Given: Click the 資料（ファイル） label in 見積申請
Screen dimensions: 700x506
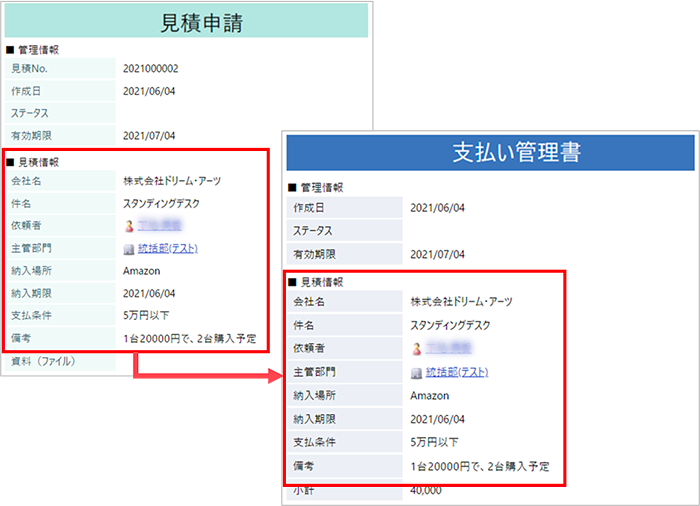Looking at the screenshot, I should click(43, 361).
